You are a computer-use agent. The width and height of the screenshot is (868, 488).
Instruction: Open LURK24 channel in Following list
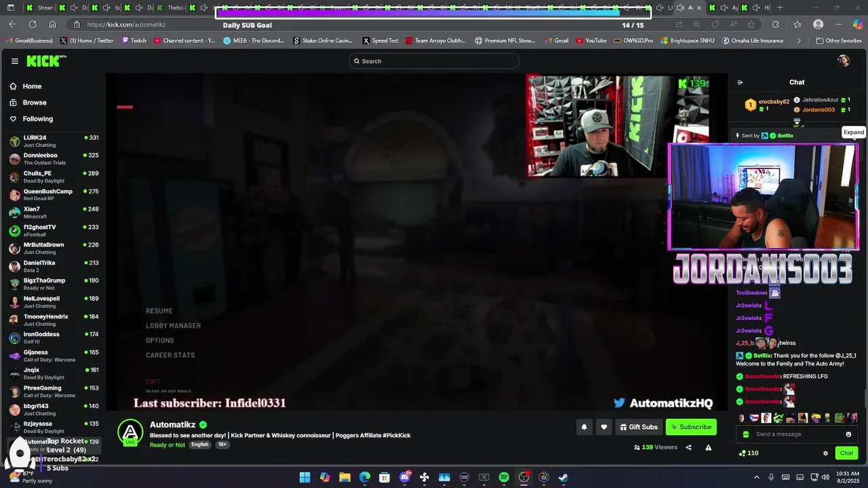tap(53, 141)
